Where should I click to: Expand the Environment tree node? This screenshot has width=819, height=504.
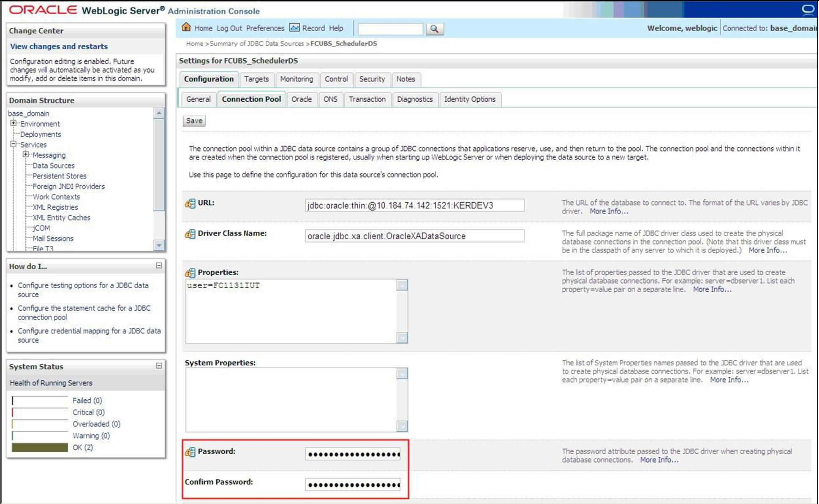14,123
